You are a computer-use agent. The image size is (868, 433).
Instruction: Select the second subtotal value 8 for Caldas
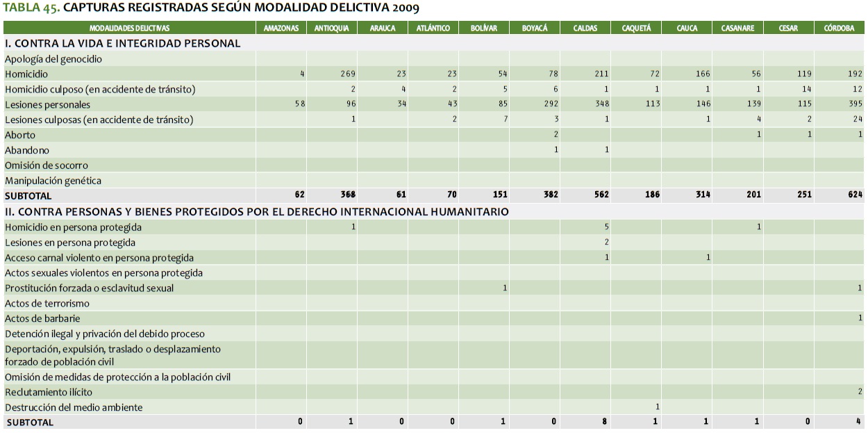click(x=606, y=422)
